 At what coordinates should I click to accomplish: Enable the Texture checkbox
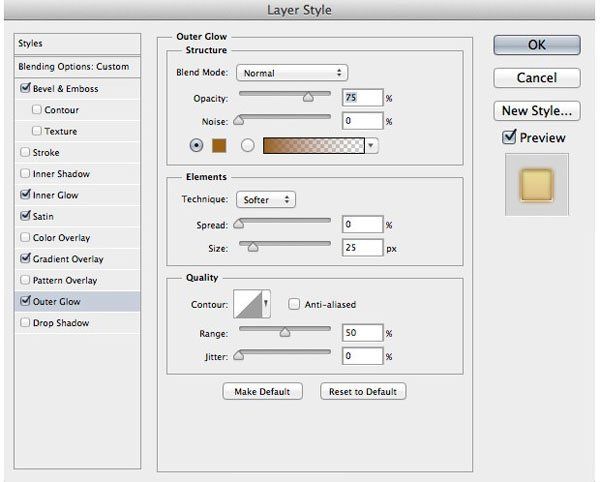(37, 131)
